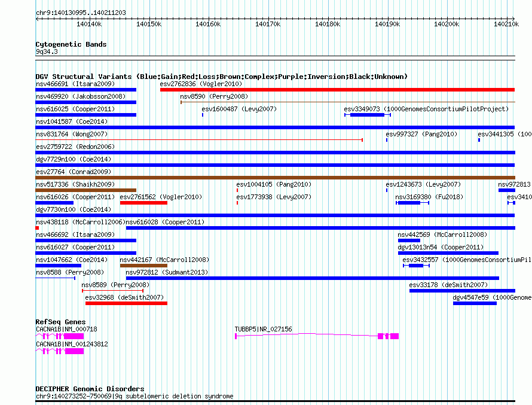Click TUBBP5|NR_027156 gene label
This screenshot has width=532, height=405.
(x=263, y=329)
